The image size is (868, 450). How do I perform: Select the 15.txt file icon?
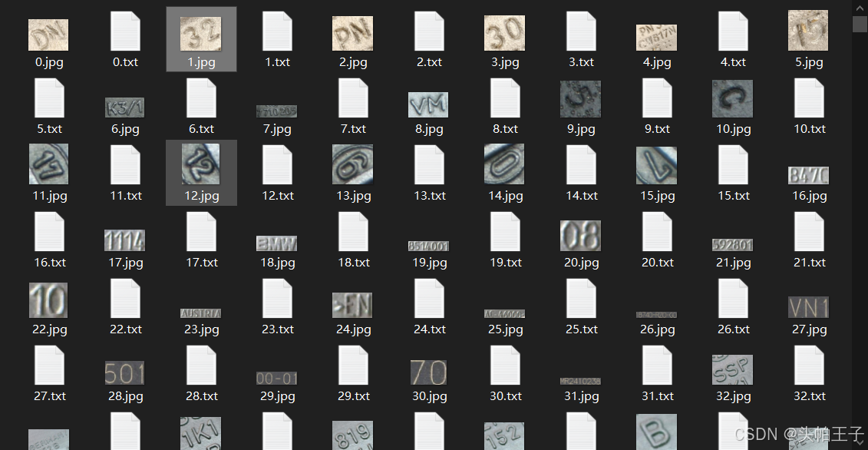[733, 165]
